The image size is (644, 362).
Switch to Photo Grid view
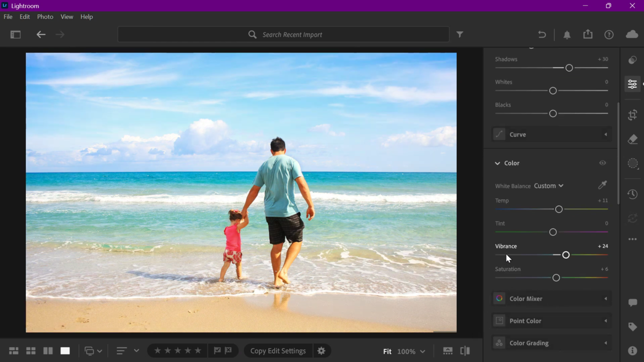click(14, 351)
